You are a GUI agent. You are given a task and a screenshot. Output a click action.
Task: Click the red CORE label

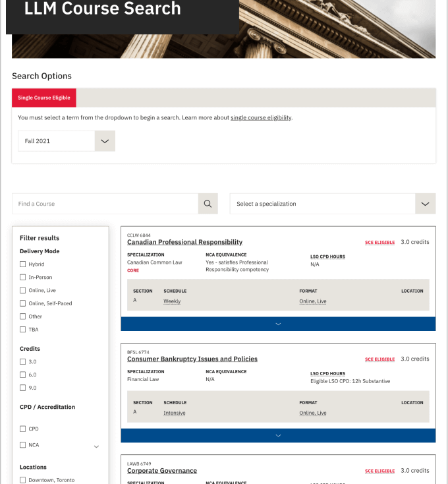[x=133, y=270]
